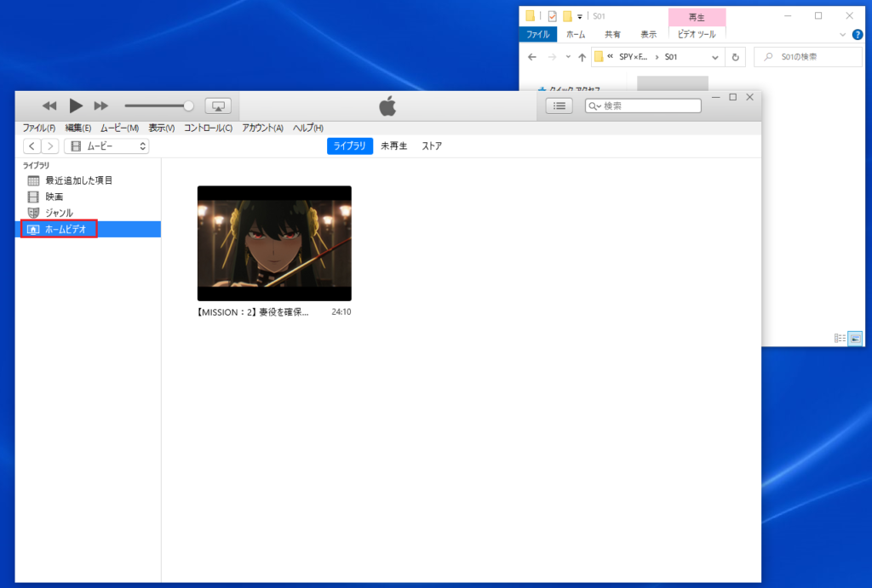
Task: Switch Explorer to details view icon
Action: [x=840, y=338]
